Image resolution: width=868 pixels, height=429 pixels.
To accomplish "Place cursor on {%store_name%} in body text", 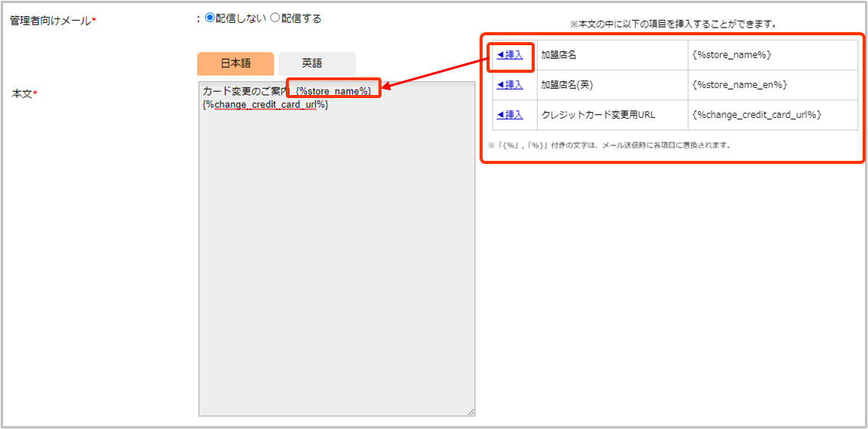I will (x=332, y=91).
